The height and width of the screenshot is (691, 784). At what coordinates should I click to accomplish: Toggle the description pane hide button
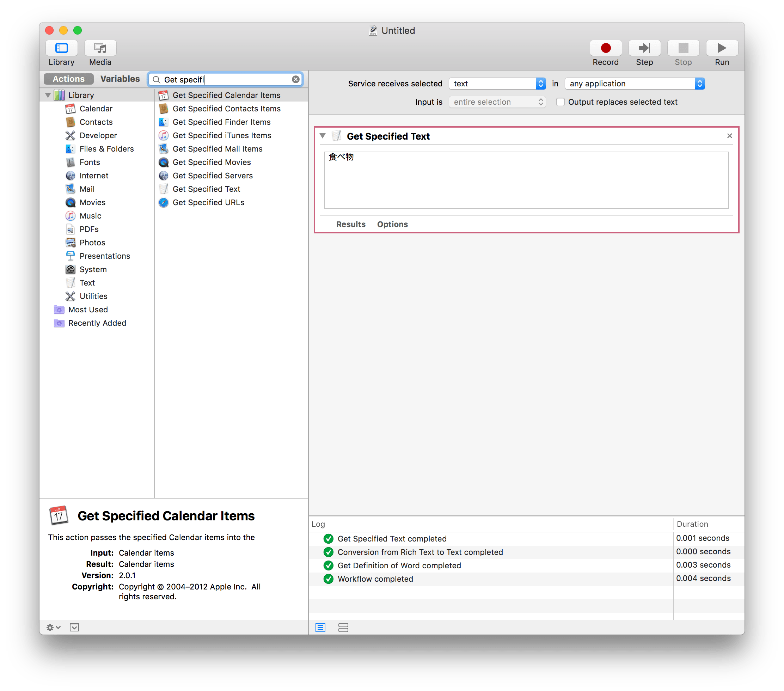click(x=74, y=627)
